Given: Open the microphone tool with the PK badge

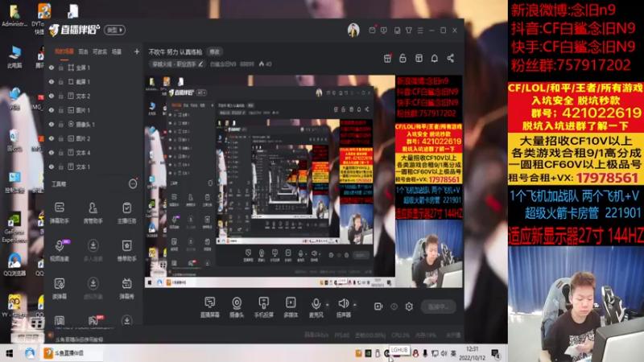Looking at the screenshot, I should click(60, 250).
